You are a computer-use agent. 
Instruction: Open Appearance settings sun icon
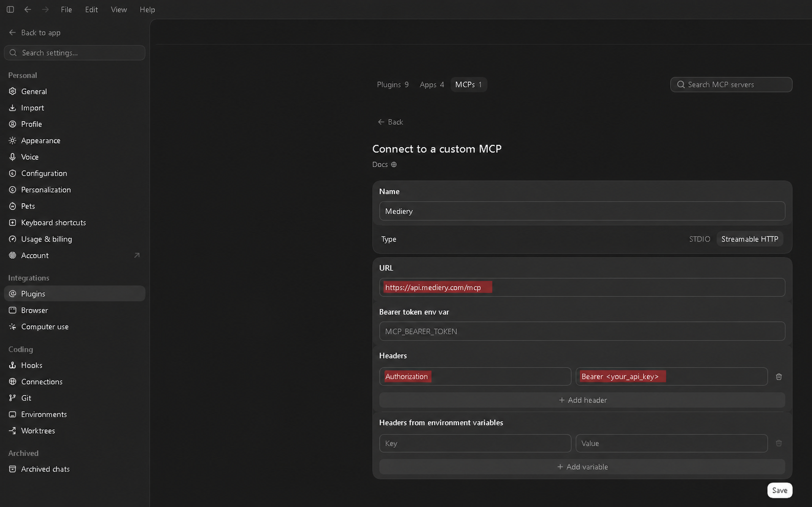point(13,141)
